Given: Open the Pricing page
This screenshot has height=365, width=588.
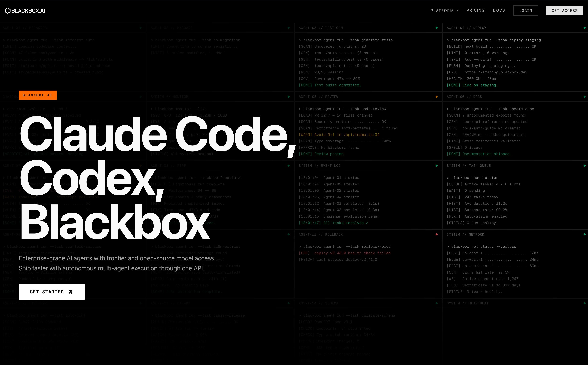Looking at the screenshot, I should coord(475,10).
